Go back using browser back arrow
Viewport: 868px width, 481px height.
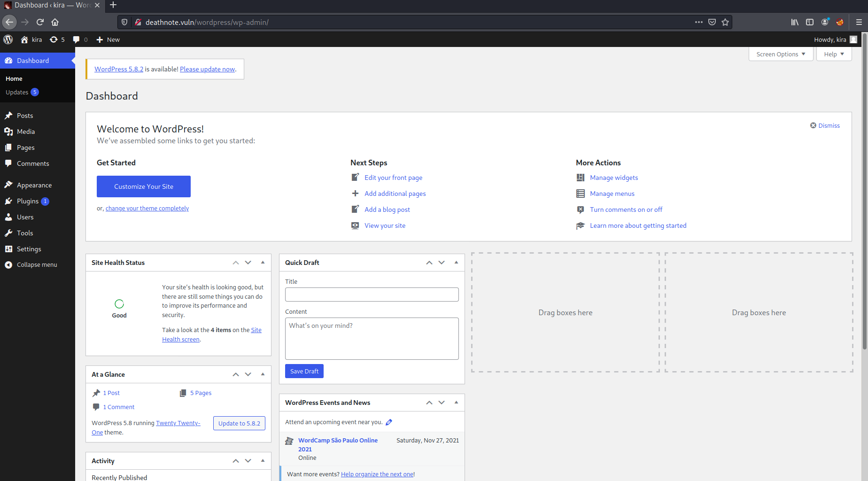click(9, 22)
